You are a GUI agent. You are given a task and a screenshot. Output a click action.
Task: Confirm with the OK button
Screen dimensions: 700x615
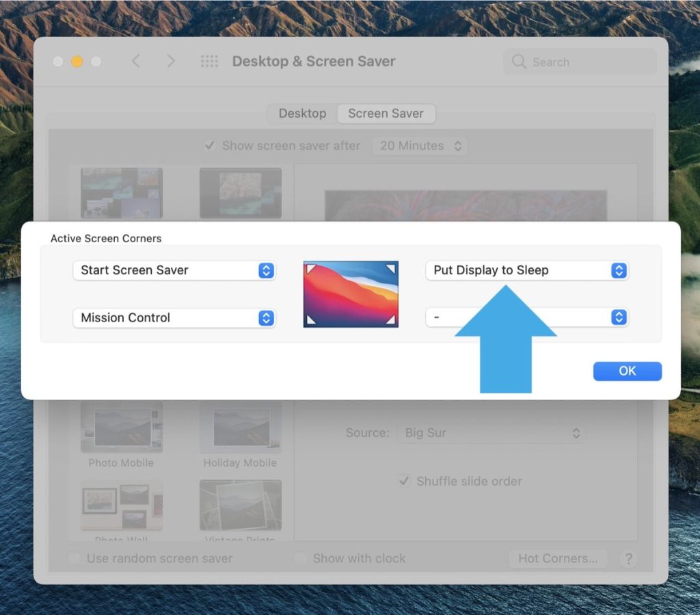627,371
